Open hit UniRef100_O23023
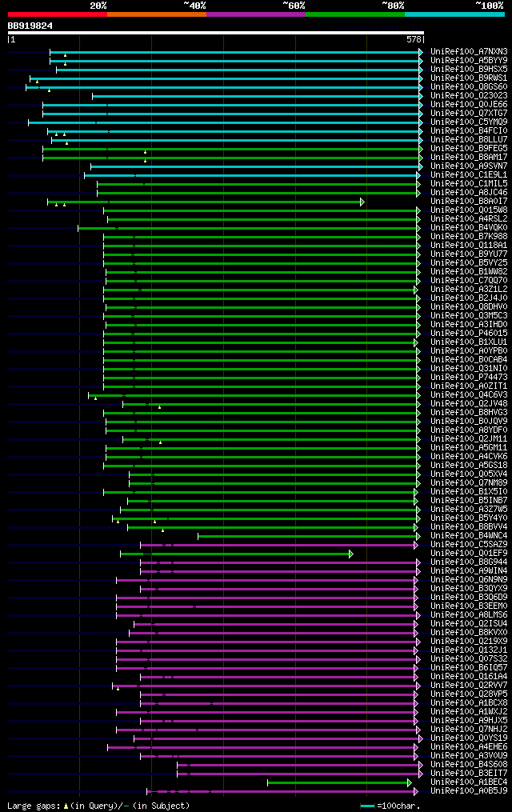The height and width of the screenshot is (812, 512). point(469,96)
